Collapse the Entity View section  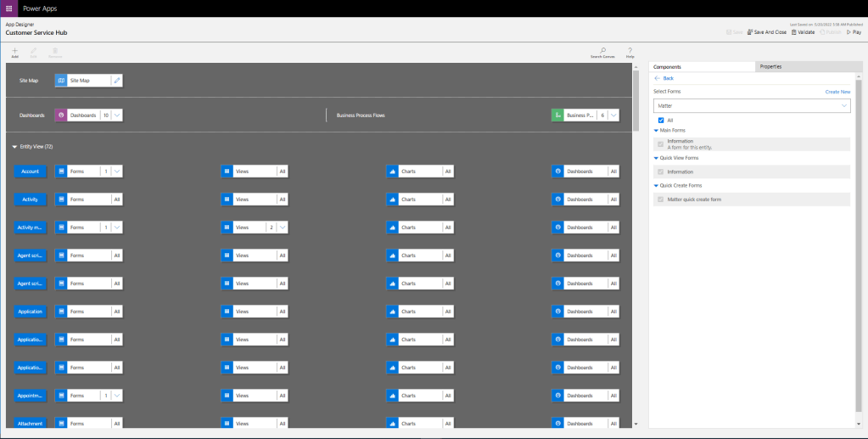[14, 147]
